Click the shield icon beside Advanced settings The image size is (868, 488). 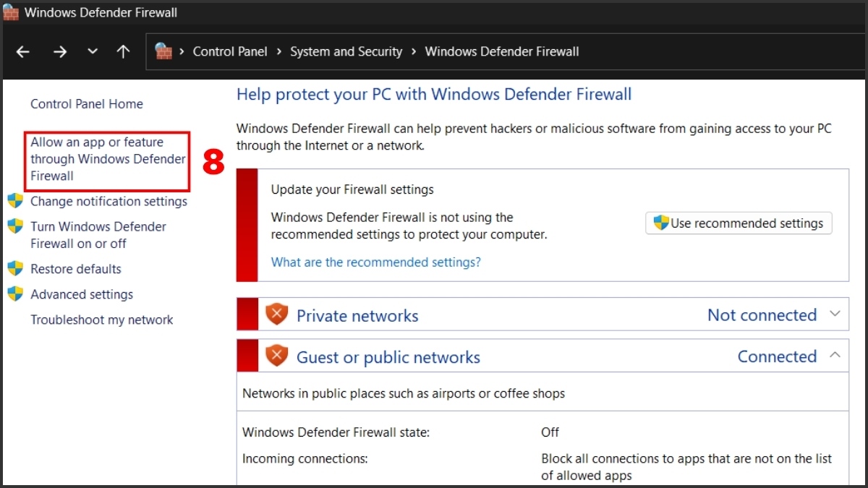coord(15,294)
